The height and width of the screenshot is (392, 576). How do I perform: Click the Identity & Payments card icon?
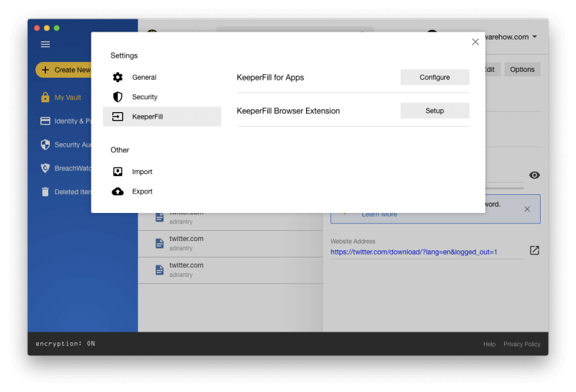click(45, 121)
